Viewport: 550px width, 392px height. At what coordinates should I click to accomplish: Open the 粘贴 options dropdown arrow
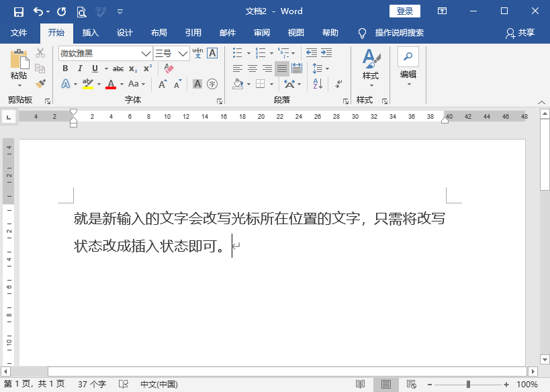point(19,85)
